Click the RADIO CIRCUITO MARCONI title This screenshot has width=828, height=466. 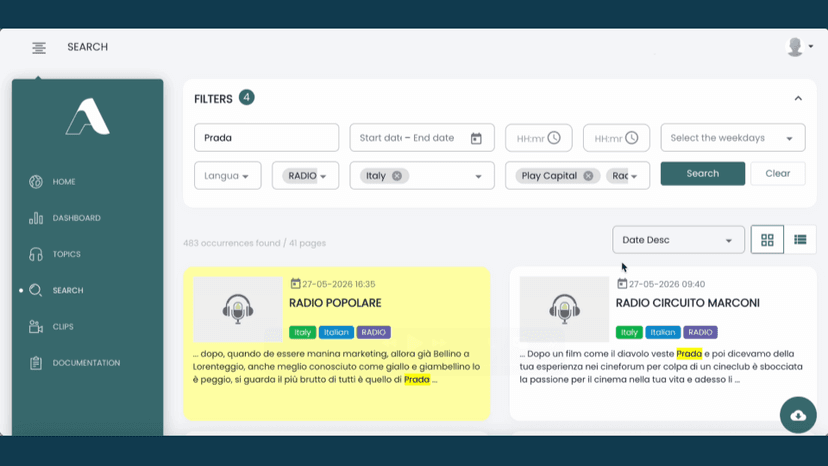[688, 303]
